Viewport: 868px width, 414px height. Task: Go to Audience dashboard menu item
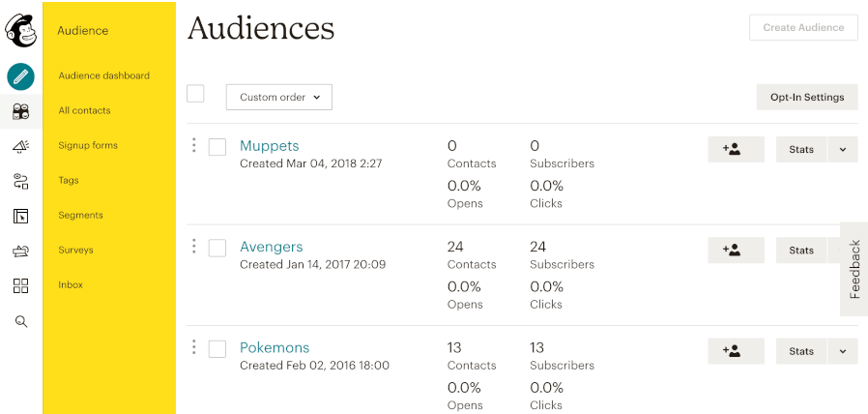coord(103,75)
